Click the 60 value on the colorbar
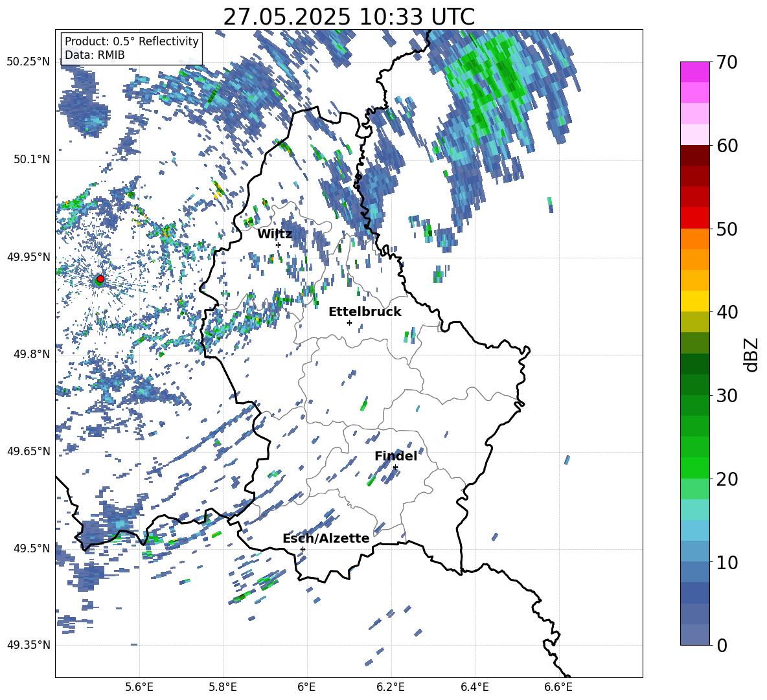Screen dimensions: 767x700 point(727,146)
